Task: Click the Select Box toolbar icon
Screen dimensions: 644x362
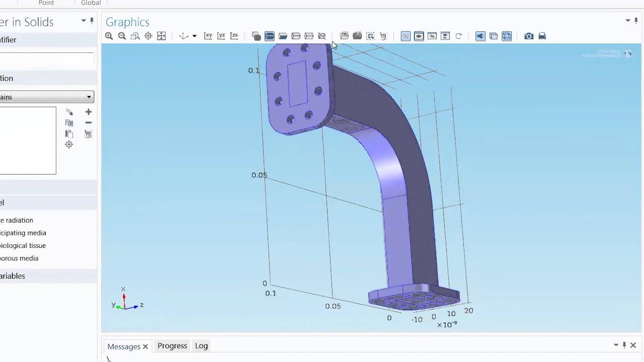Action: pos(370,36)
